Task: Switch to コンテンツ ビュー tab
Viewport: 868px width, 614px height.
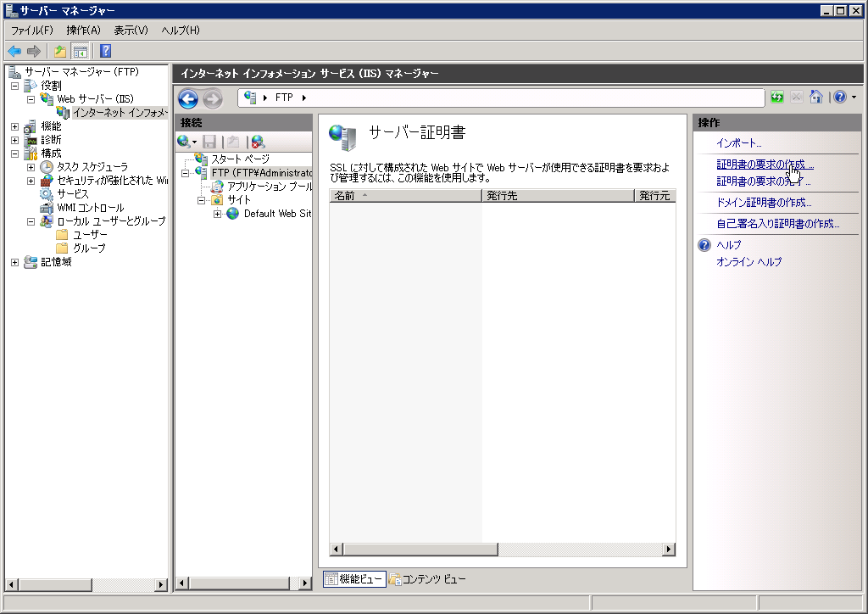Action: 428,579
